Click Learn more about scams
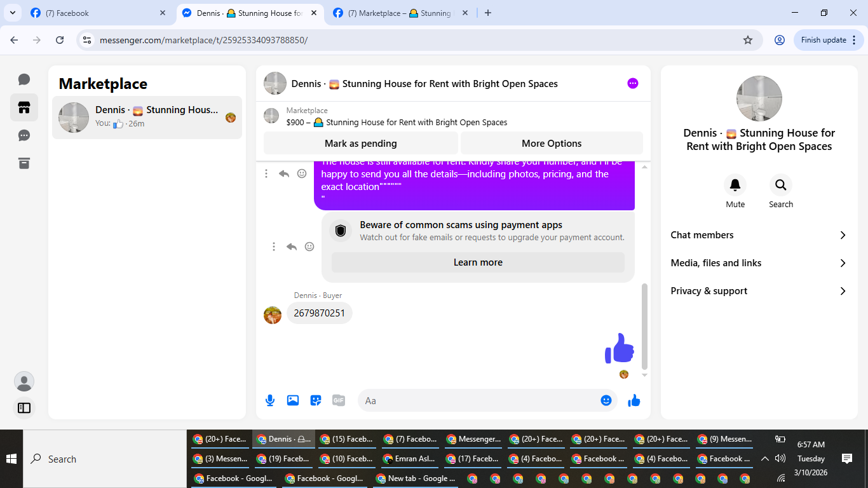868x488 pixels. [x=478, y=262]
